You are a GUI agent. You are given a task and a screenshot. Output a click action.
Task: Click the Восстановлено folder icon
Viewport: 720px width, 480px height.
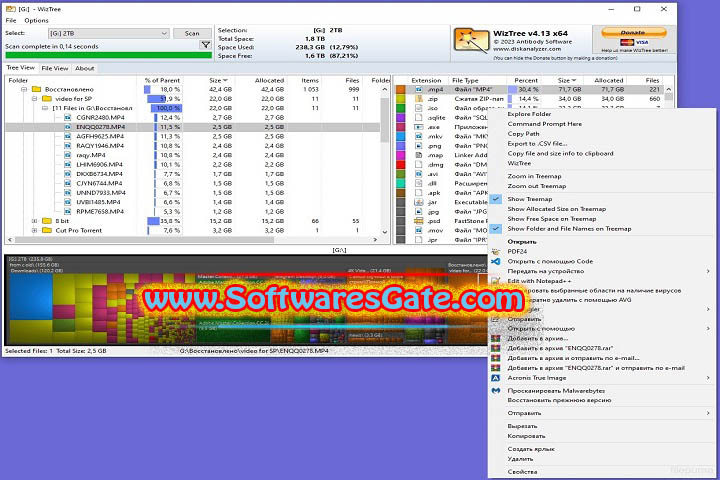point(37,89)
